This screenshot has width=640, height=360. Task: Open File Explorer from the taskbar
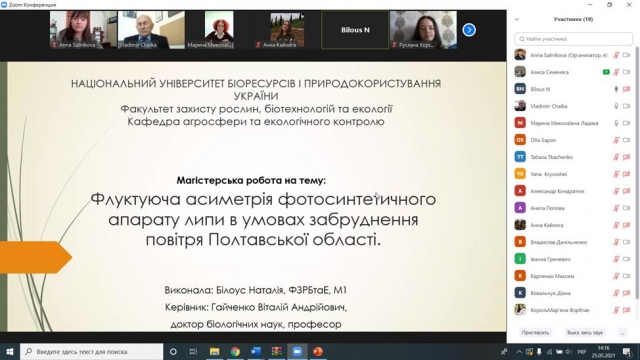(214, 351)
